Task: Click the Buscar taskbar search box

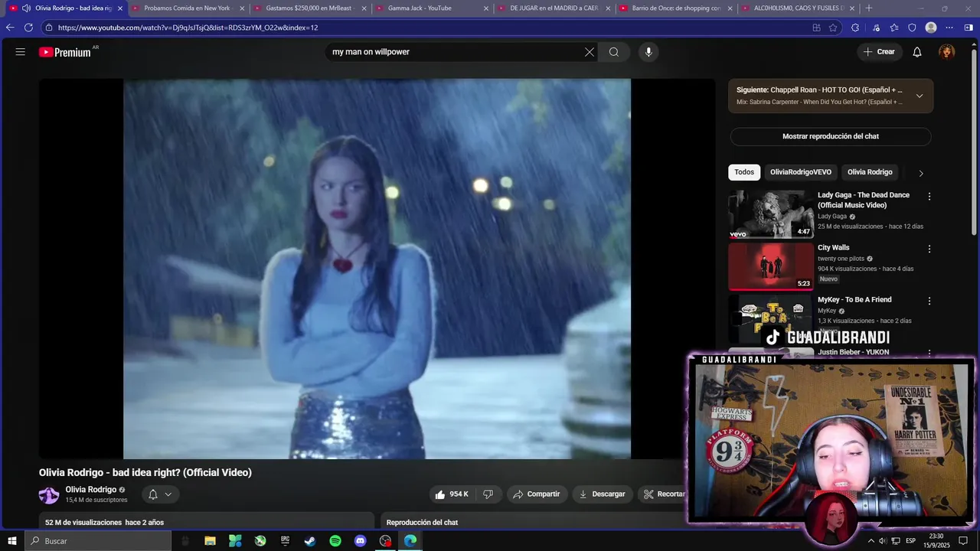Action: (x=98, y=541)
